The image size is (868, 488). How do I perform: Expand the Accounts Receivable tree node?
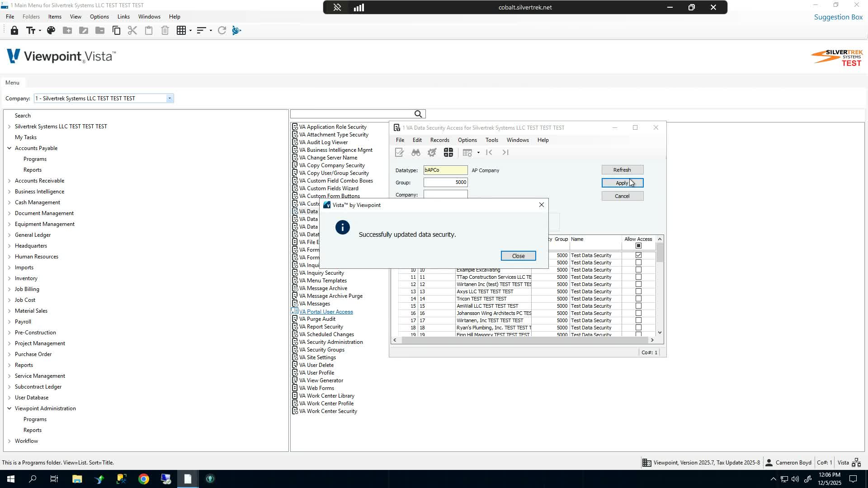click(9, 181)
